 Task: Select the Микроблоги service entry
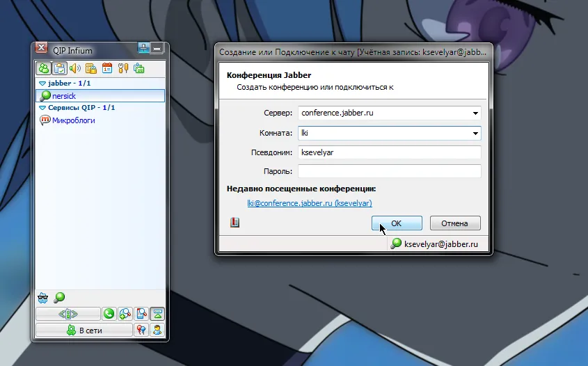pyautogui.click(x=73, y=120)
